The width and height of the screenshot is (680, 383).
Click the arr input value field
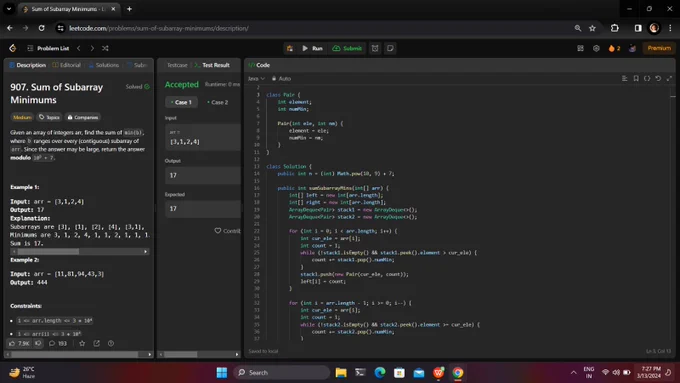tap(203, 137)
